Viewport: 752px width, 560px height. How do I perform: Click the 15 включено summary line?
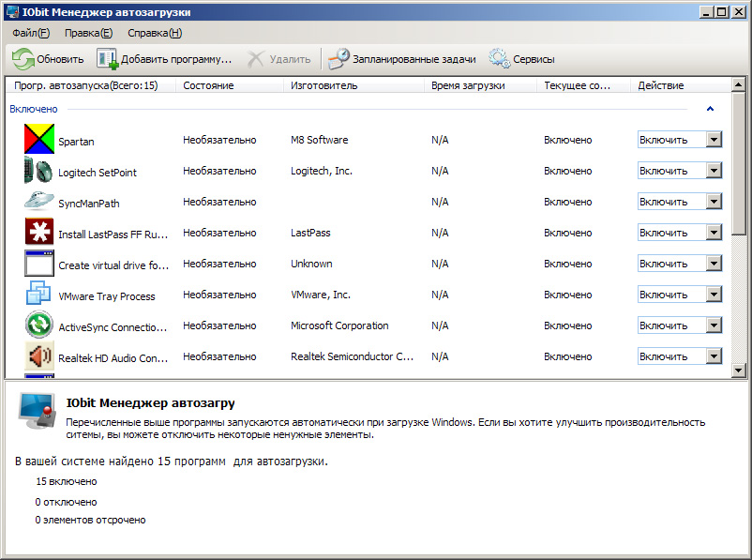coord(67,481)
